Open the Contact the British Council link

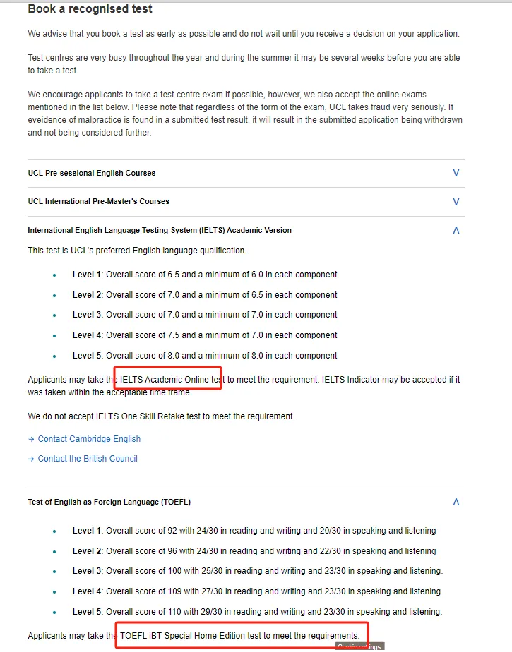pyautogui.click(x=87, y=459)
